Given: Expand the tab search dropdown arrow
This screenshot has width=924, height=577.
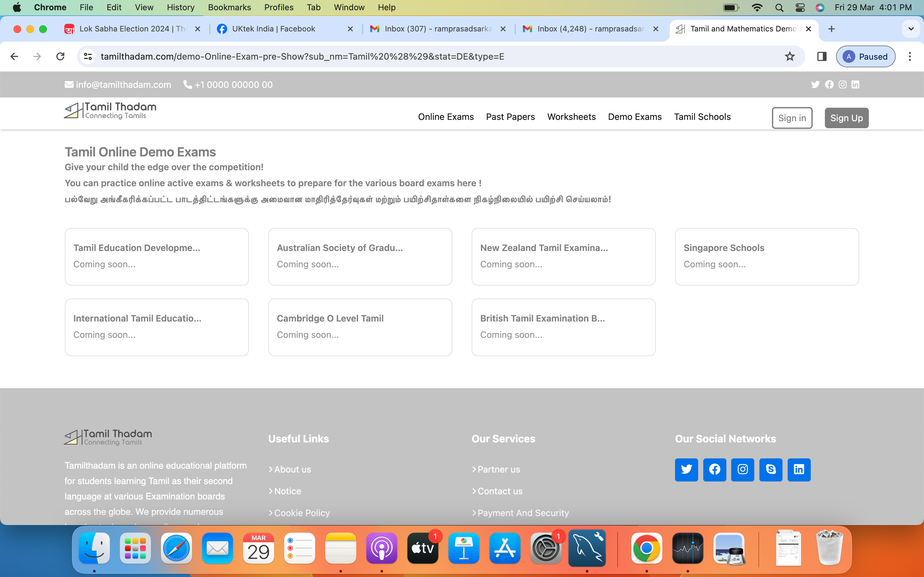Looking at the screenshot, I should (911, 29).
